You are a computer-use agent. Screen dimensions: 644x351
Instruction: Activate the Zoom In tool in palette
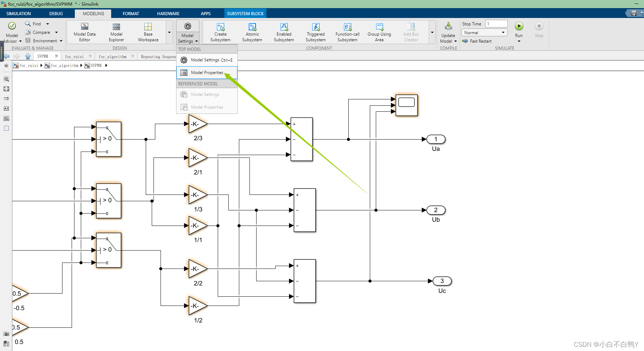[x=6, y=79]
